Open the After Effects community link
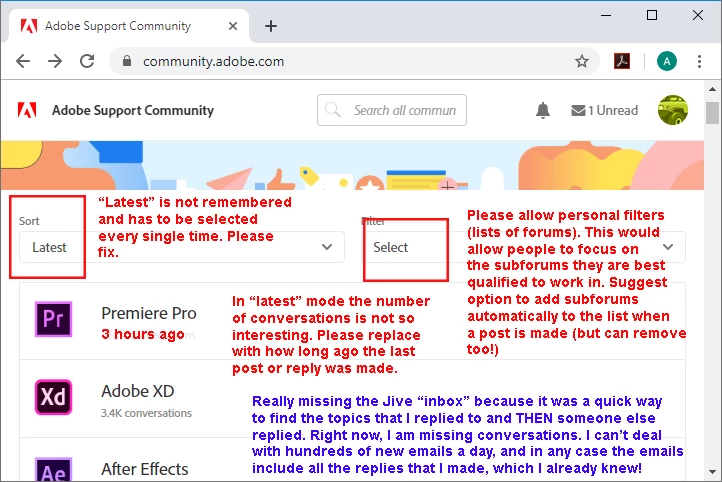This screenshot has width=722, height=482. (x=145, y=469)
